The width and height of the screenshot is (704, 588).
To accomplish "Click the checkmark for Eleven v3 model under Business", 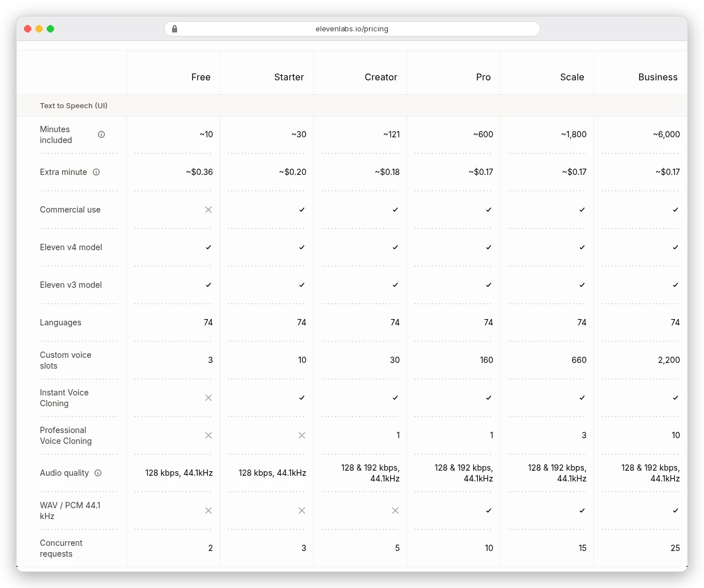I will click(x=676, y=285).
